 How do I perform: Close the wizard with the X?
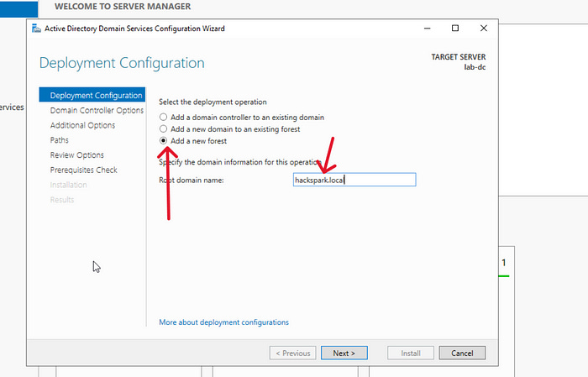[484, 29]
